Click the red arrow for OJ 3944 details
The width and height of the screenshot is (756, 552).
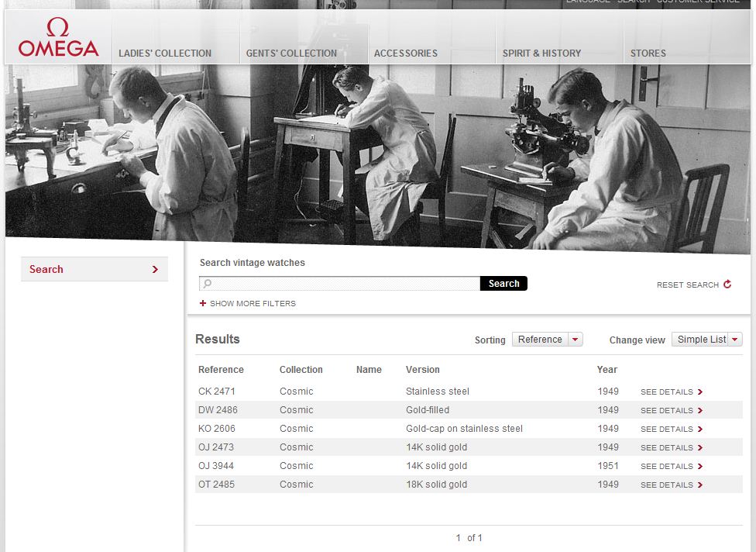[700, 467]
